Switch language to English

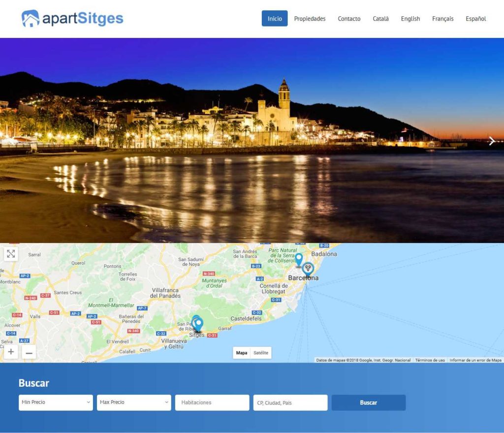(410, 19)
